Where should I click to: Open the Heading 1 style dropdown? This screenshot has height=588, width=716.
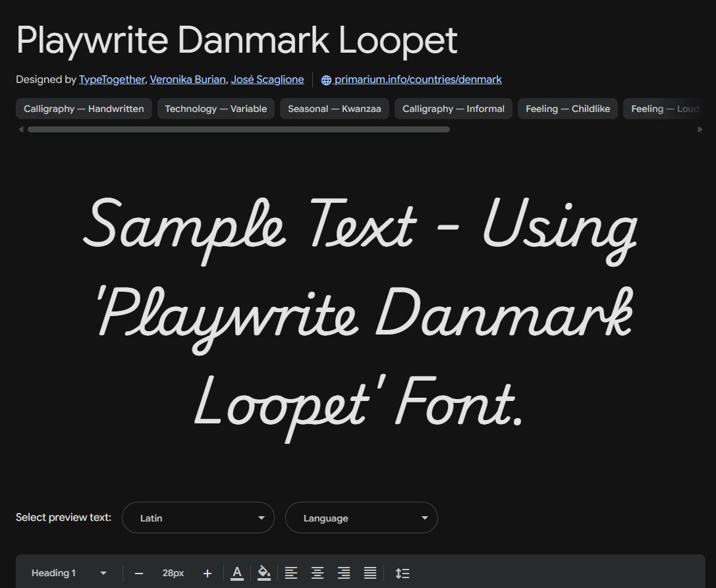(69, 573)
